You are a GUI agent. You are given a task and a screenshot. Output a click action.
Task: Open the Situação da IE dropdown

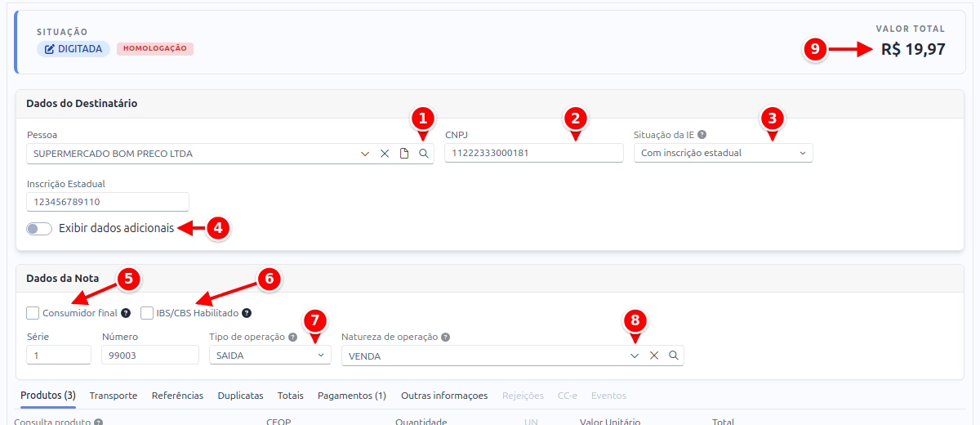(724, 153)
